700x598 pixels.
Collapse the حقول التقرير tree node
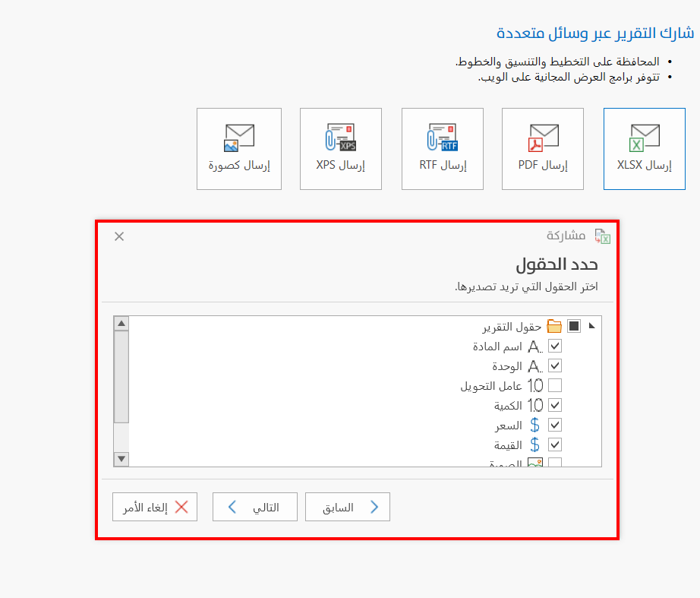point(593,324)
